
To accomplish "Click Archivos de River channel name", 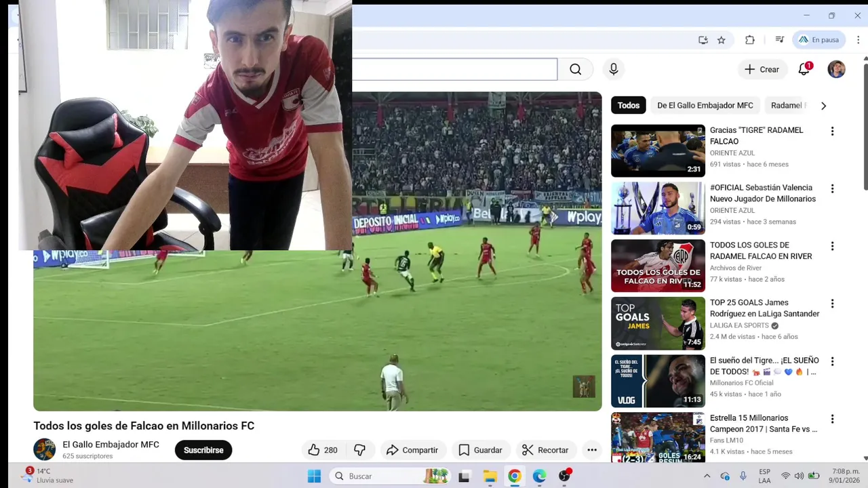I will point(736,268).
